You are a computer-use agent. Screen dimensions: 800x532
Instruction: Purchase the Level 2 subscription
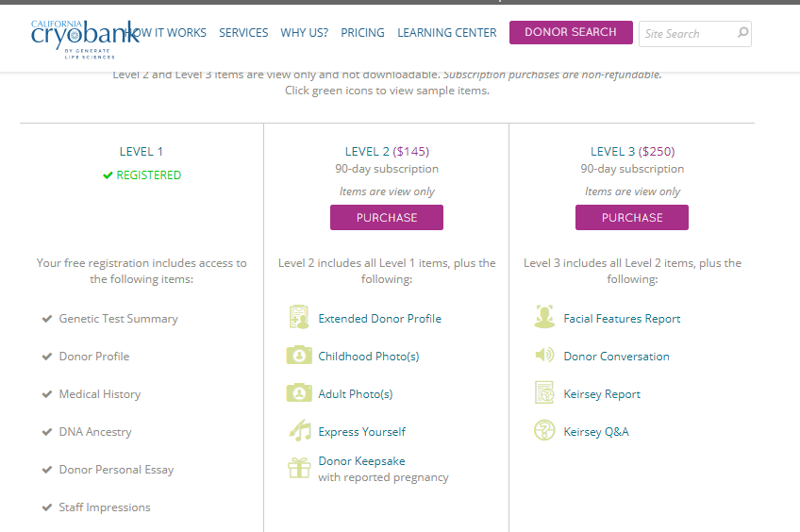tap(387, 218)
